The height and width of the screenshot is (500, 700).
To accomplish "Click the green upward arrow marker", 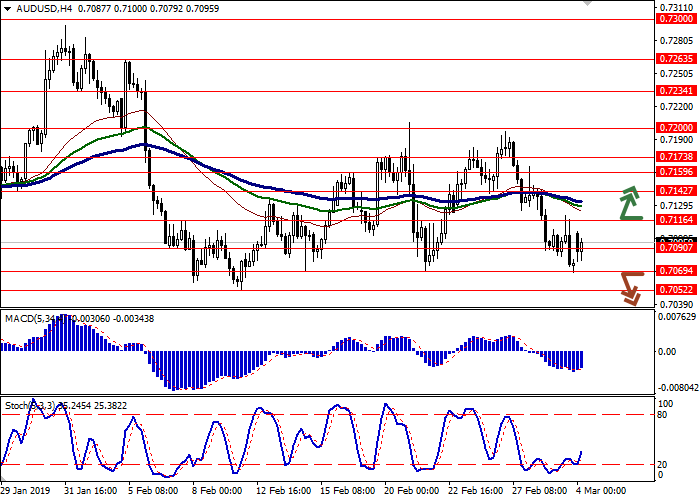I will 629,203.
